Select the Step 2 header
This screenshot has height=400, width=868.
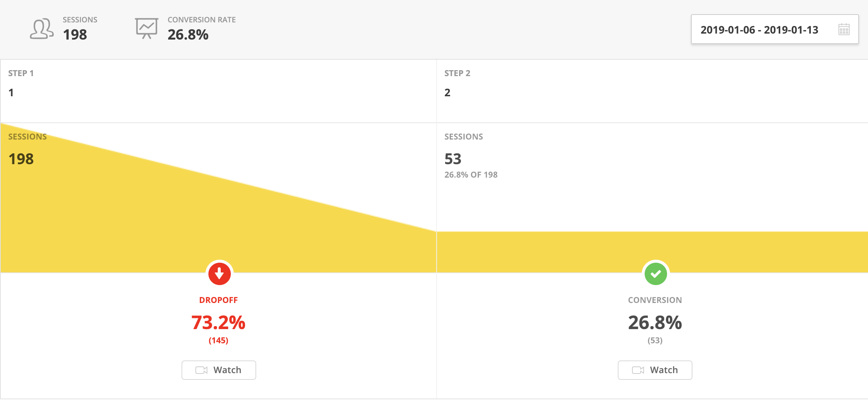point(457,73)
